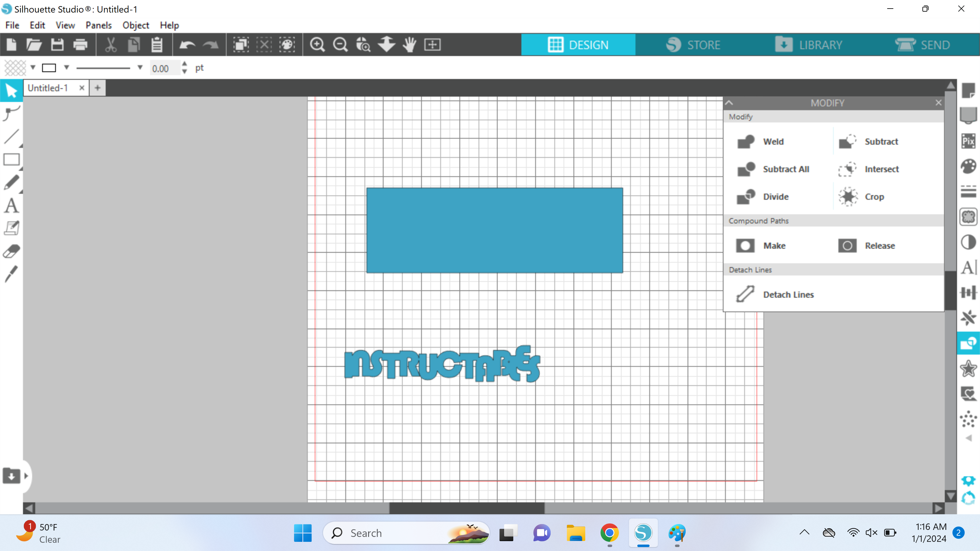Expand the library drawer arrow

click(26, 476)
